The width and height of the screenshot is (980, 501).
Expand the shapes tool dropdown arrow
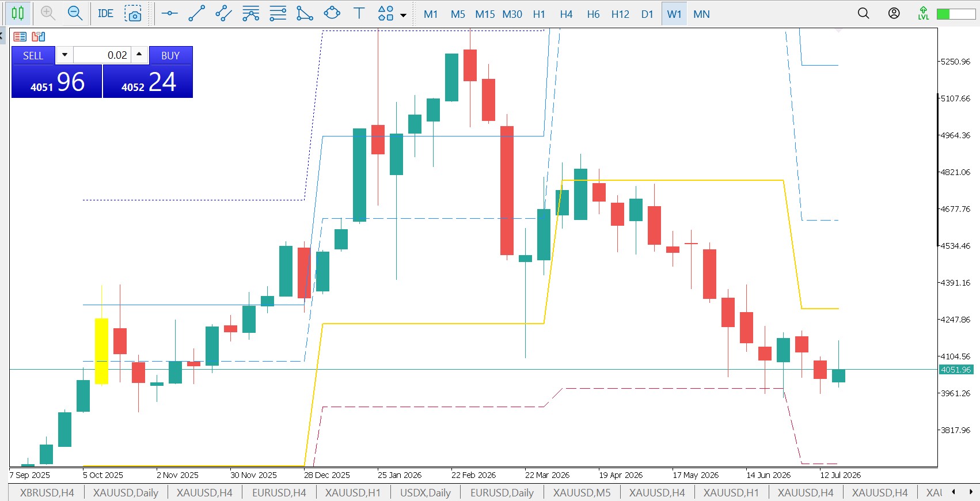coord(403,15)
